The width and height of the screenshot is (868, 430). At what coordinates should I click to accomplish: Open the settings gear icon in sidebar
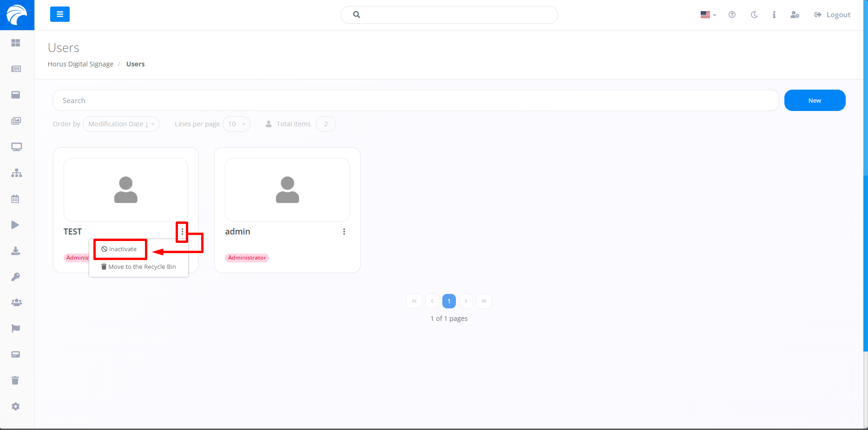[15, 406]
